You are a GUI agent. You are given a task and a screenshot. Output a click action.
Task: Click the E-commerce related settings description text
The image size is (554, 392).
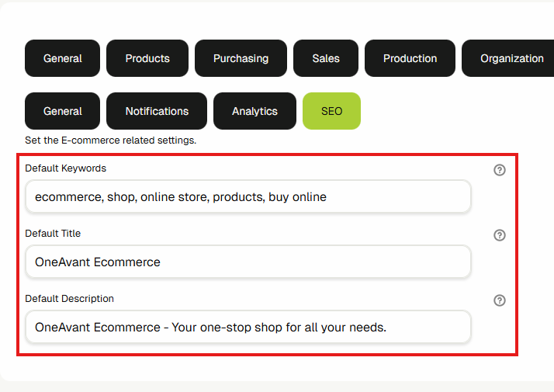[x=111, y=140]
